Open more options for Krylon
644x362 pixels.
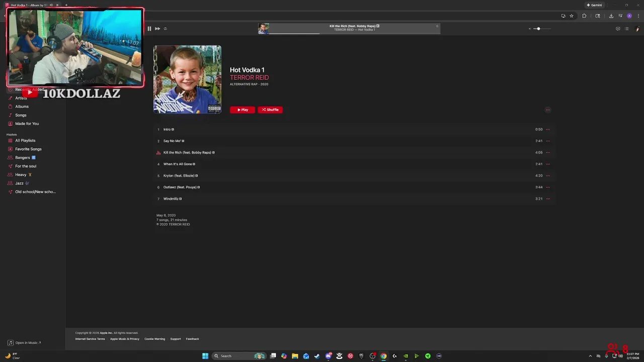(x=548, y=175)
